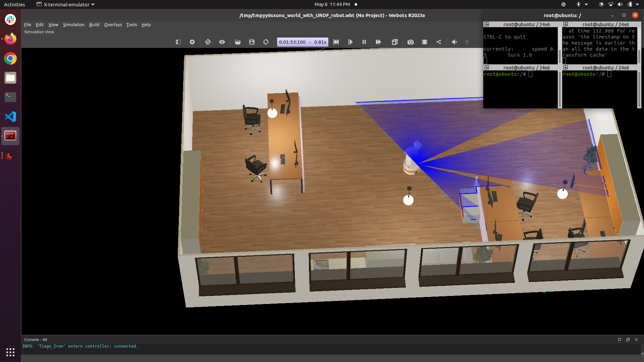Pause the running simulation

click(364, 42)
